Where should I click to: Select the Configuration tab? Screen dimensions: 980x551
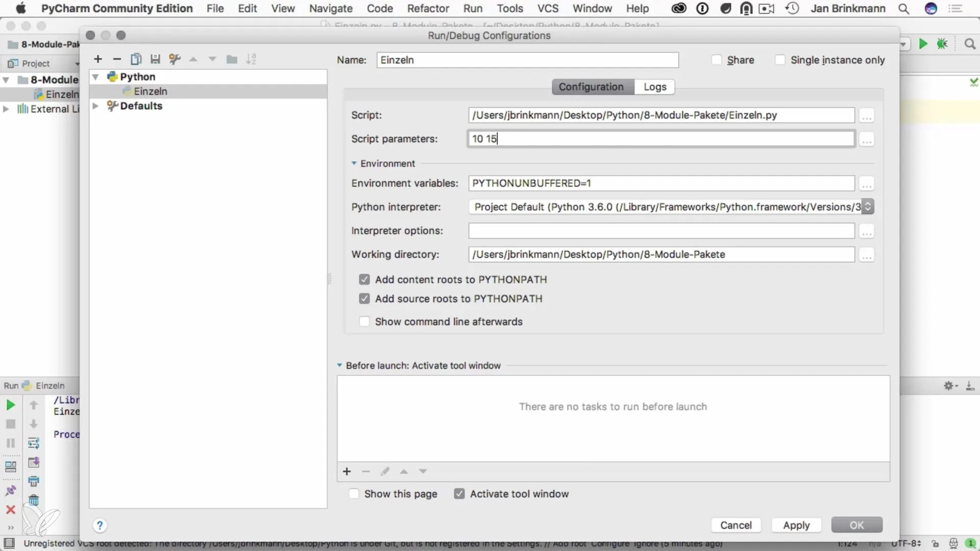(592, 87)
